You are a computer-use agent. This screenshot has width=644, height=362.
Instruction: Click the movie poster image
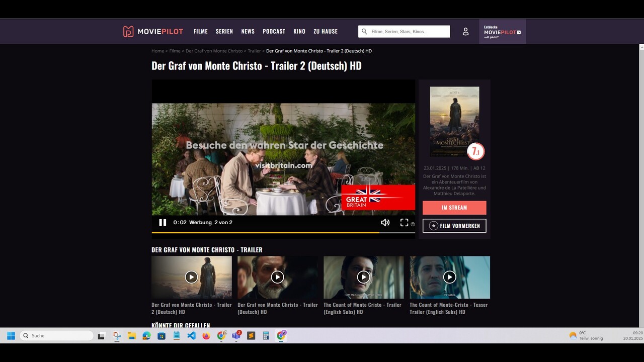click(454, 122)
